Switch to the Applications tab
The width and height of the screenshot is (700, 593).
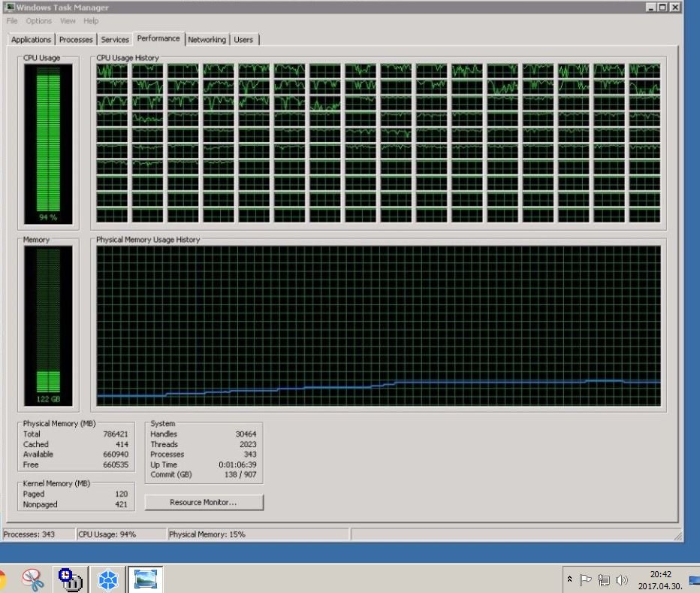tap(31, 39)
